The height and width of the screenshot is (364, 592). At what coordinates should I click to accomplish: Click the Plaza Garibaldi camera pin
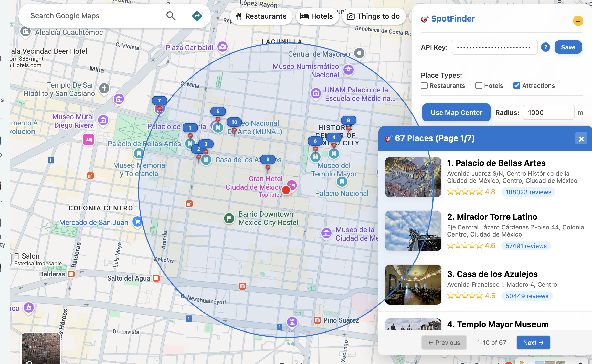[x=223, y=47]
